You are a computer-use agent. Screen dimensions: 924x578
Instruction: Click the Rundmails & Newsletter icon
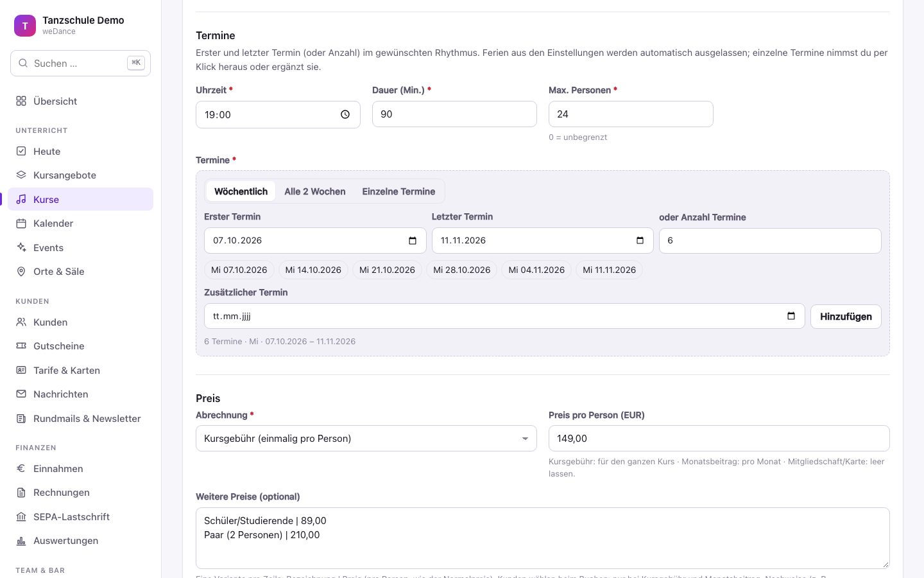coord(21,418)
